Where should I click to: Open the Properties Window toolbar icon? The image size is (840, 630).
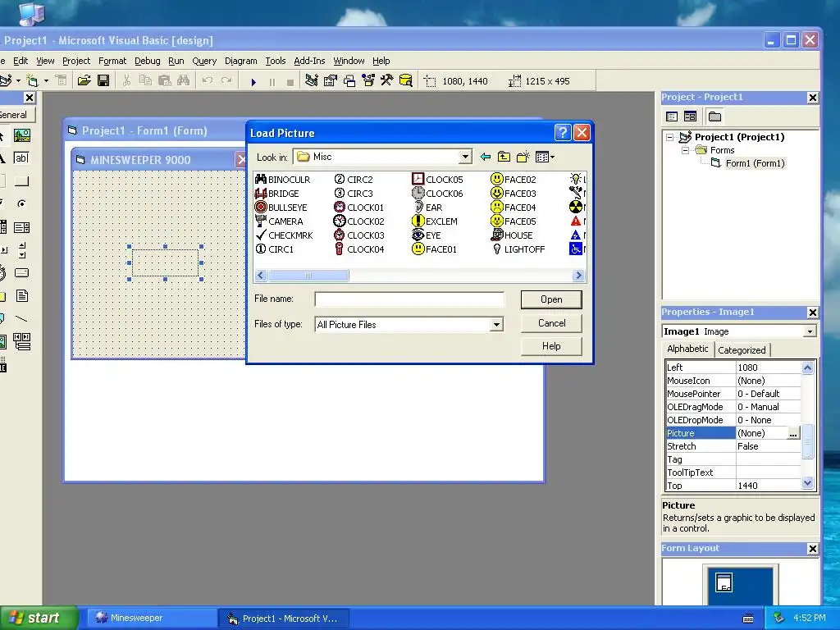331,81
